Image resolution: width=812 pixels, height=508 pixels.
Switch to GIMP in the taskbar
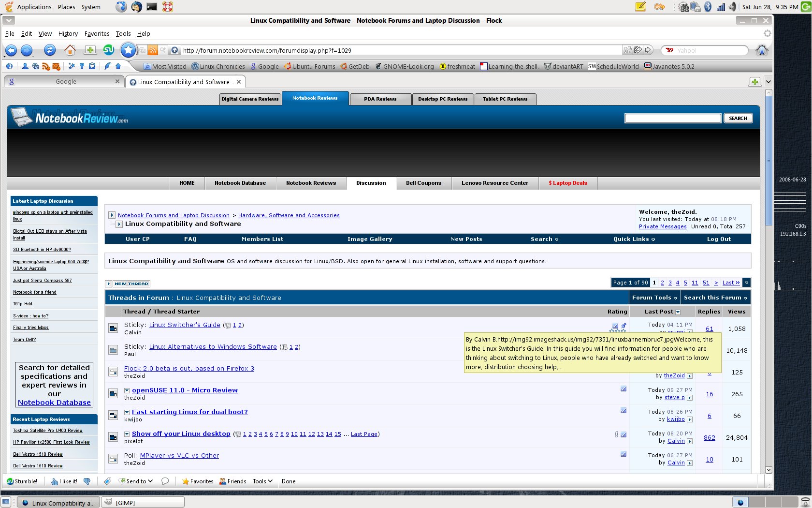click(x=144, y=503)
